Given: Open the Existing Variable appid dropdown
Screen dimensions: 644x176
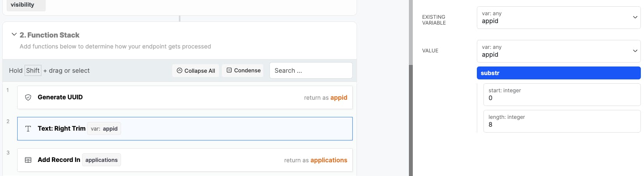Looking at the screenshot, I should click(558, 18).
